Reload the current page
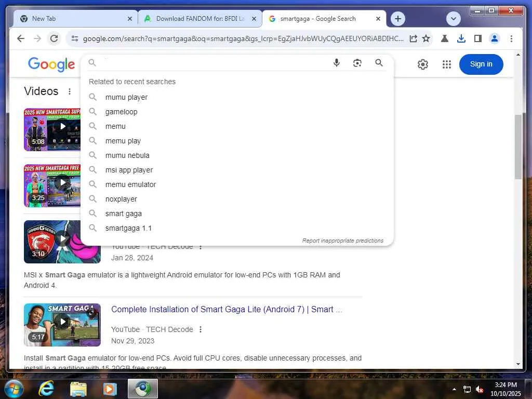532x399 pixels. click(54, 38)
